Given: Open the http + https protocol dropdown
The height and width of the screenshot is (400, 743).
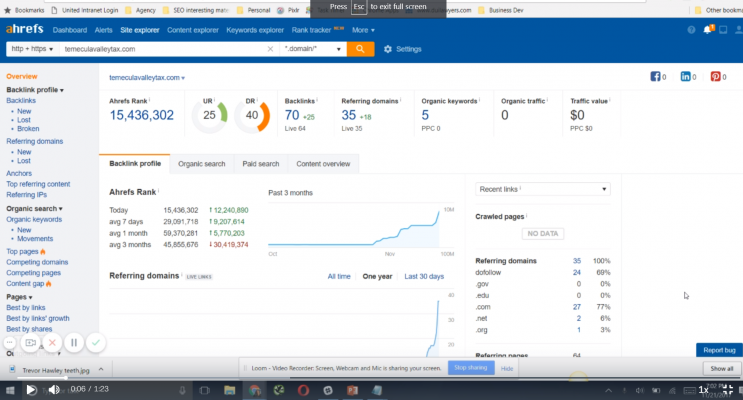Looking at the screenshot, I should 30,48.
